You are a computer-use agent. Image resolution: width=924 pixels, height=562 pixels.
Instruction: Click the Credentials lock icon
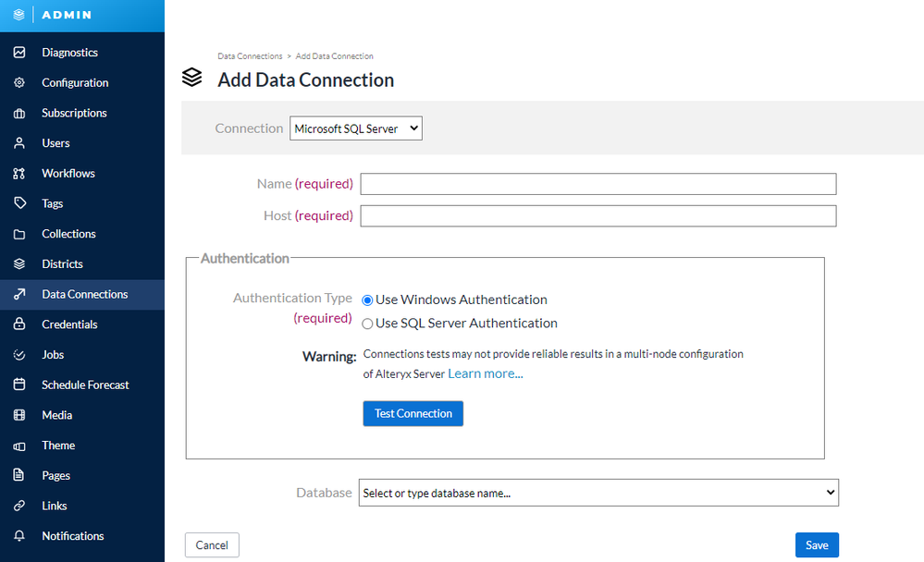[x=19, y=324]
